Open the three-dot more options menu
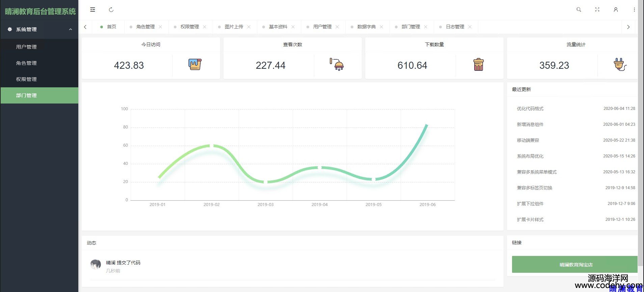Screen dimensions: 644x292 point(634,10)
